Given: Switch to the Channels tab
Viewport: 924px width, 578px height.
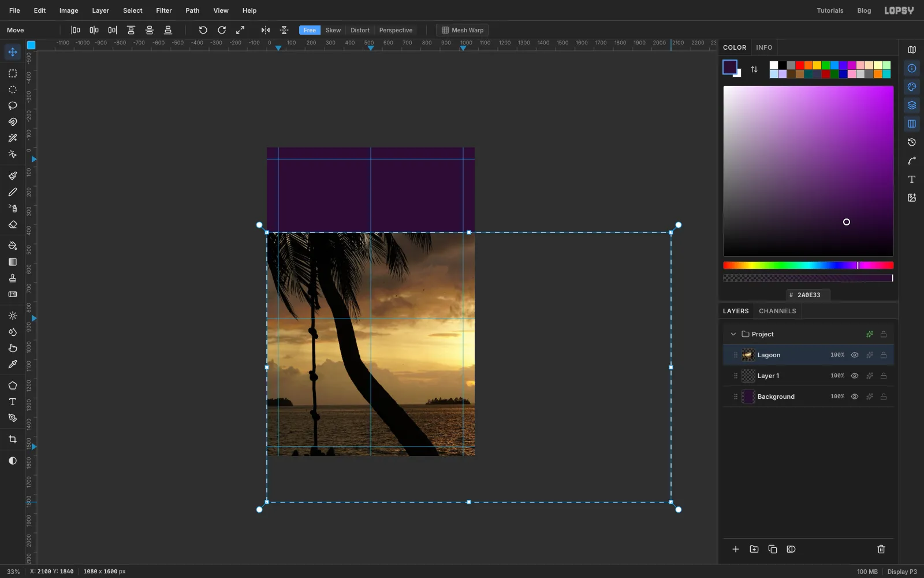Looking at the screenshot, I should pyautogui.click(x=777, y=311).
